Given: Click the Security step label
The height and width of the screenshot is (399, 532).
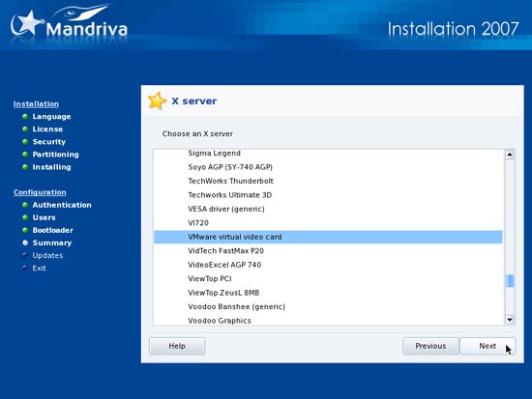Looking at the screenshot, I should click(49, 142).
